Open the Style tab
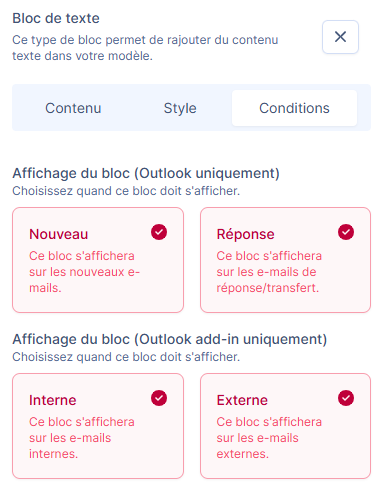This screenshot has width=380, height=489. pyautogui.click(x=180, y=108)
